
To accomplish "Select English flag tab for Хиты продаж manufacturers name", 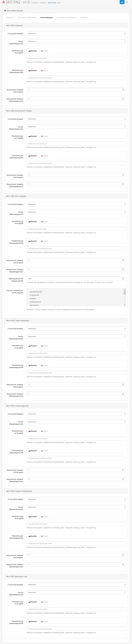I will [45, 241].
